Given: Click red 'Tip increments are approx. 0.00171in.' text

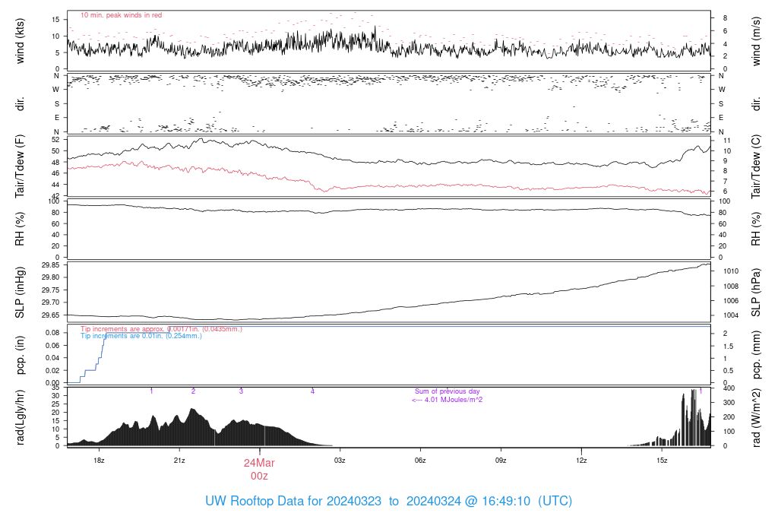Looking at the screenshot, I should point(161,328).
